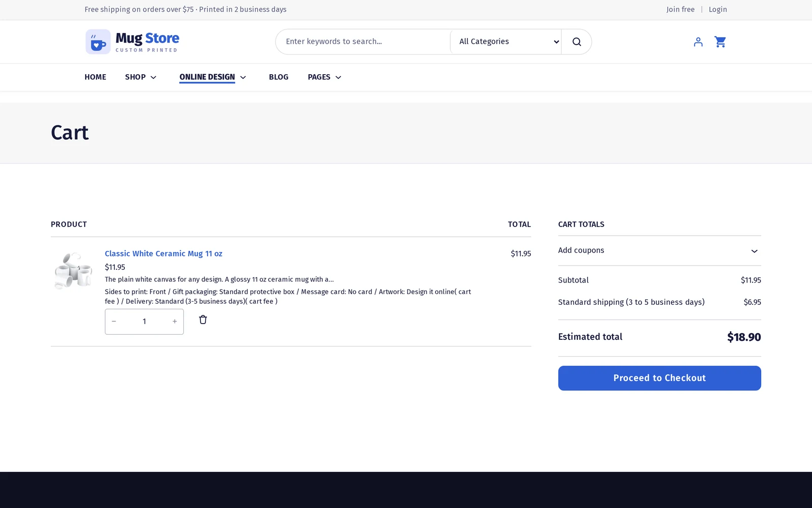Expand the PAGES menu chevron
Image resolution: width=812 pixels, height=508 pixels.
coord(339,77)
